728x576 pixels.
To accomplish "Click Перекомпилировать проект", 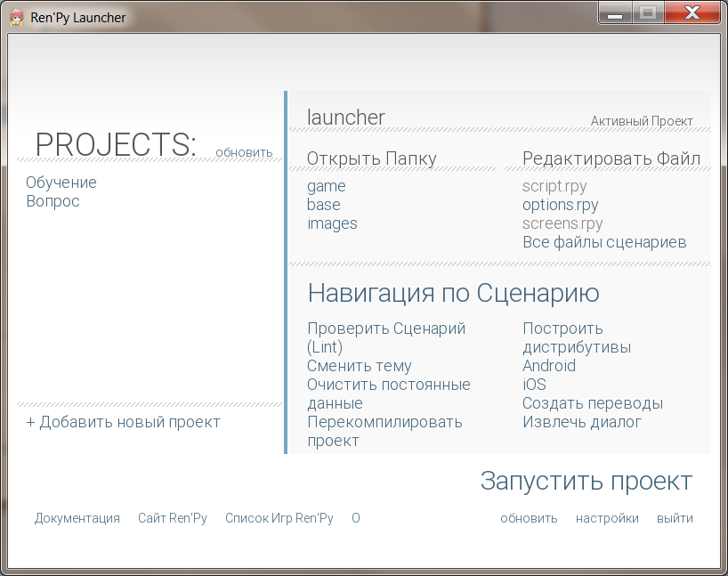I will point(384,431).
